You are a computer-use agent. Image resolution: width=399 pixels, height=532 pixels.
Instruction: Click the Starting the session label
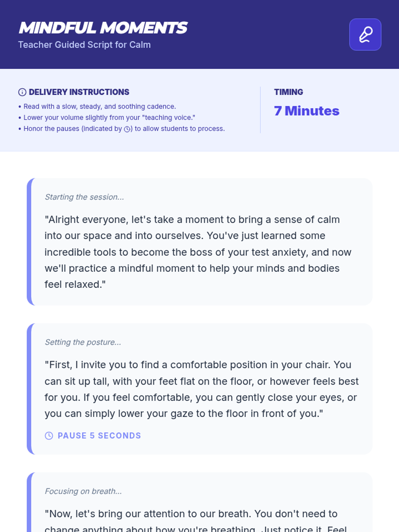[84, 197]
